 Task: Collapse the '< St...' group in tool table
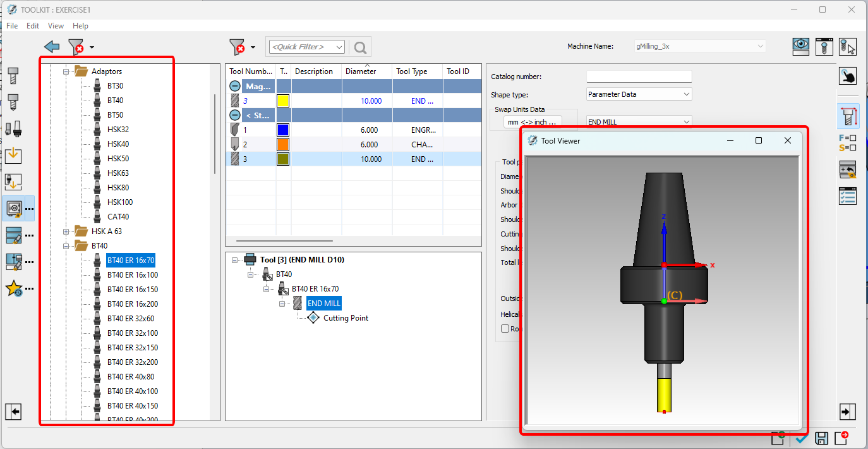click(234, 115)
